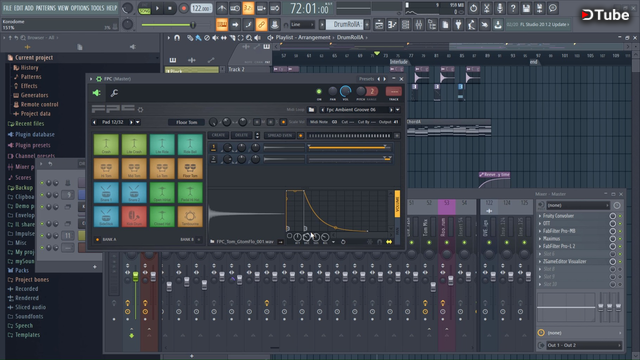
Task: Click the SPREAD EVEN button
Action: coord(280,135)
